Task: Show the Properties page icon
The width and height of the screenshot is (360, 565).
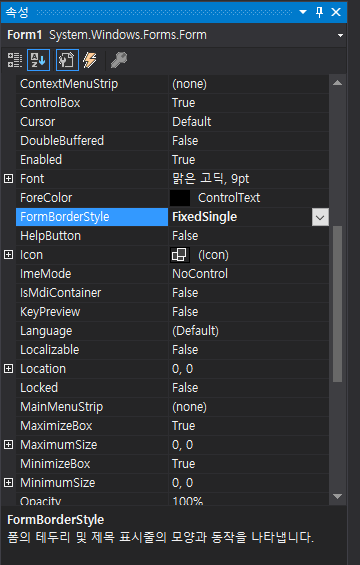Action: coord(67,60)
